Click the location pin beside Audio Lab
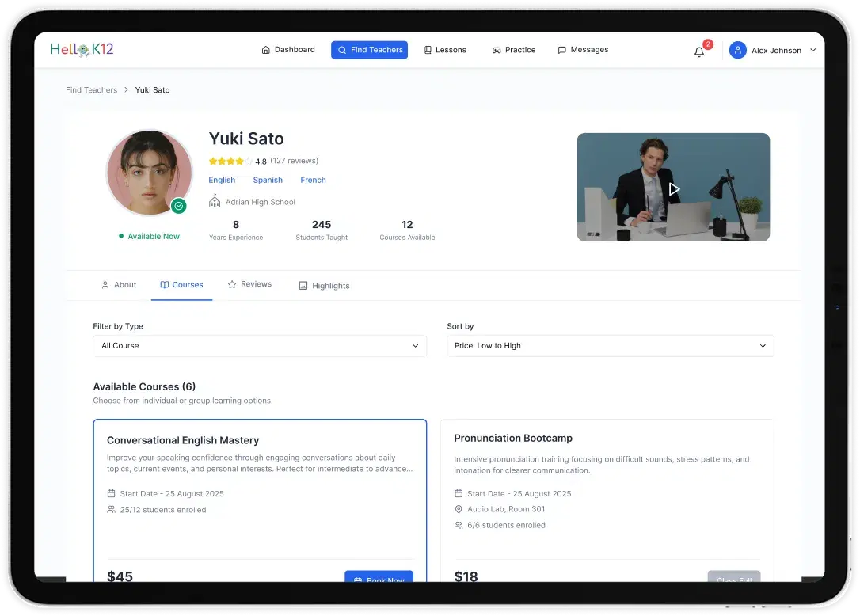The height and width of the screenshot is (616, 860). pos(459,509)
